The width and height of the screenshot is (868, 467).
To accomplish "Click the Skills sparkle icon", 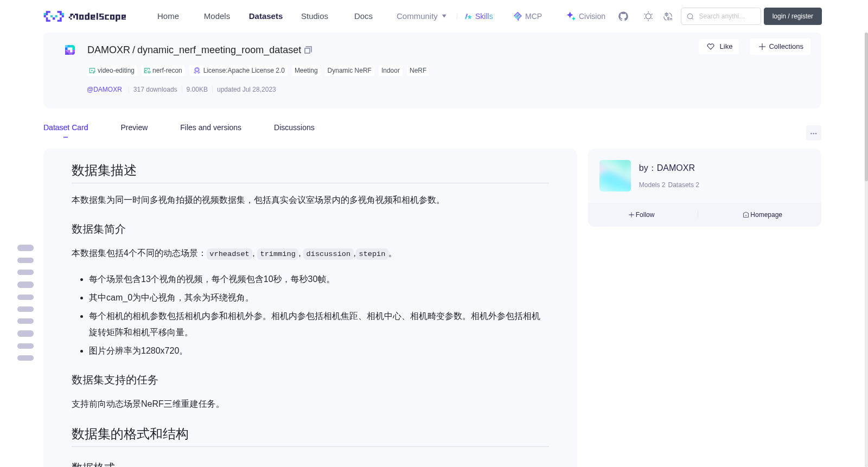I will tap(468, 16).
